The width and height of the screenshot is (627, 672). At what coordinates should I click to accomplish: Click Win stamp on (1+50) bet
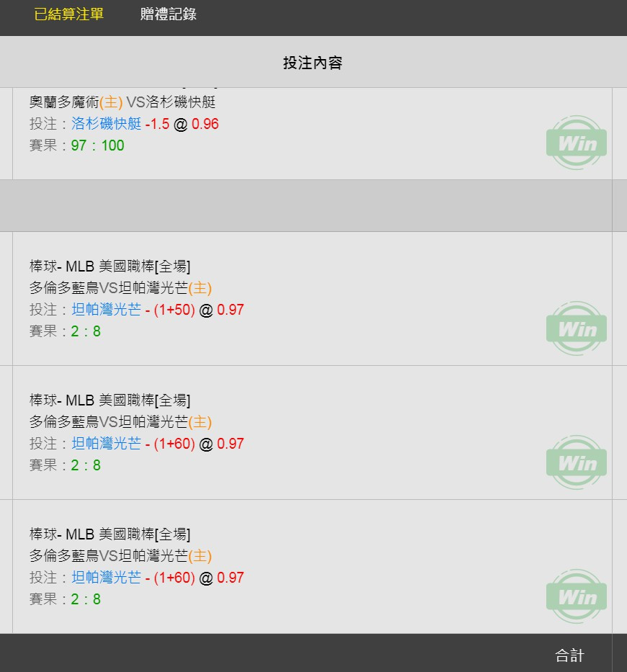coord(577,328)
